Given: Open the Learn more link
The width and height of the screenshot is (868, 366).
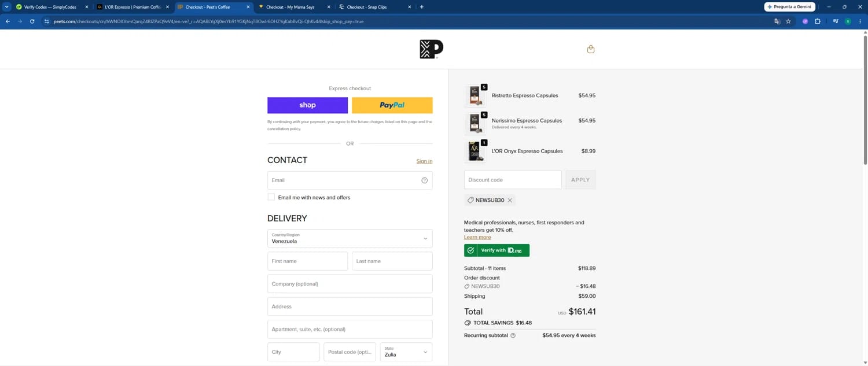Looking at the screenshot, I should pyautogui.click(x=477, y=237).
